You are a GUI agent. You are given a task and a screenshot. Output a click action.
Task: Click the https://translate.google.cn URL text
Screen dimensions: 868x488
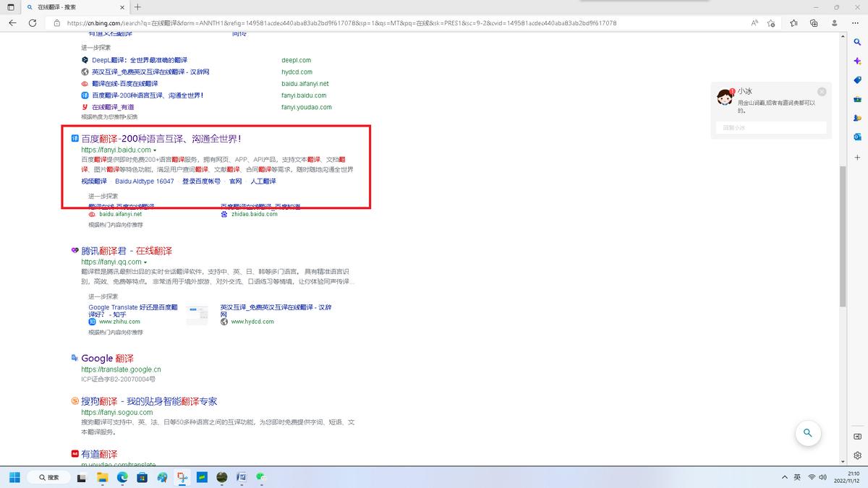pos(121,369)
